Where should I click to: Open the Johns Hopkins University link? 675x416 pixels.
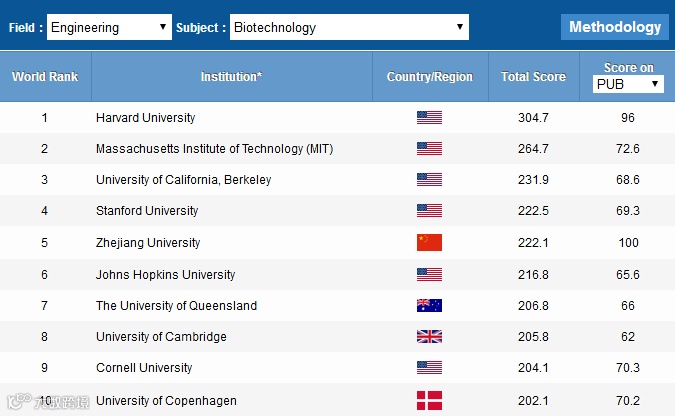(166, 275)
